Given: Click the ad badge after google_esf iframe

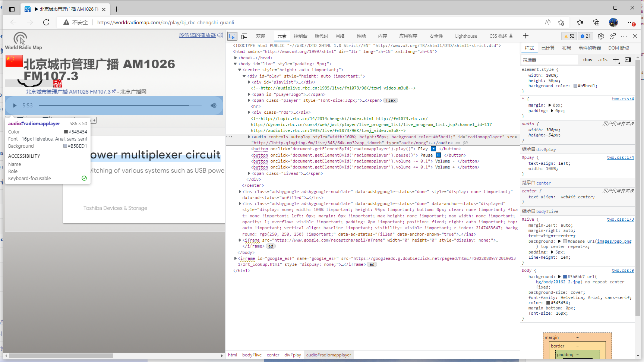Looking at the screenshot, I should [x=372, y=264].
